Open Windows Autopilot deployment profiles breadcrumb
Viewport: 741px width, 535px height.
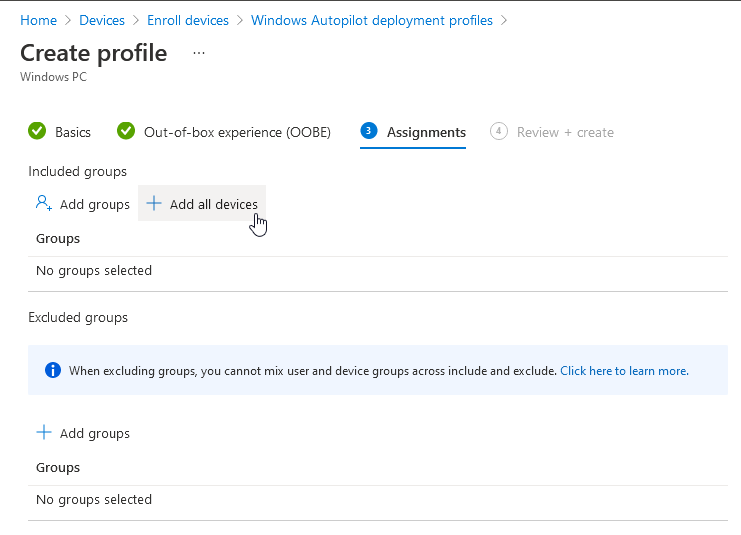[372, 20]
